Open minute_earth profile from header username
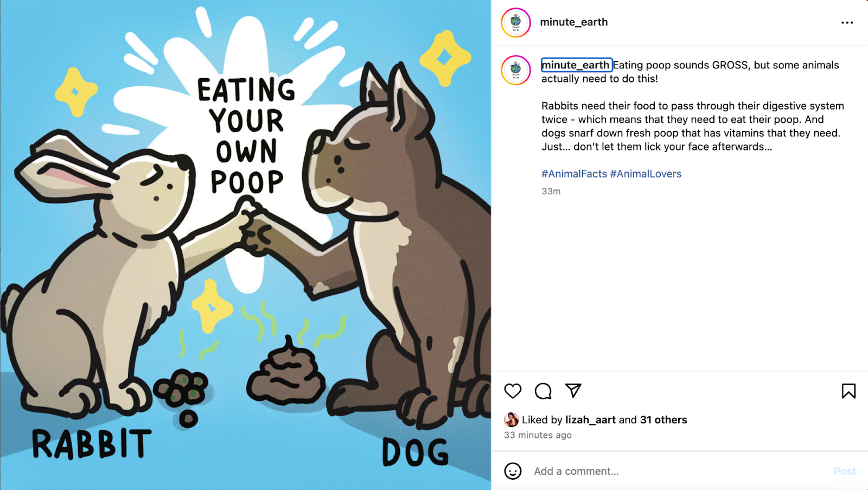868x490 pixels. (573, 22)
